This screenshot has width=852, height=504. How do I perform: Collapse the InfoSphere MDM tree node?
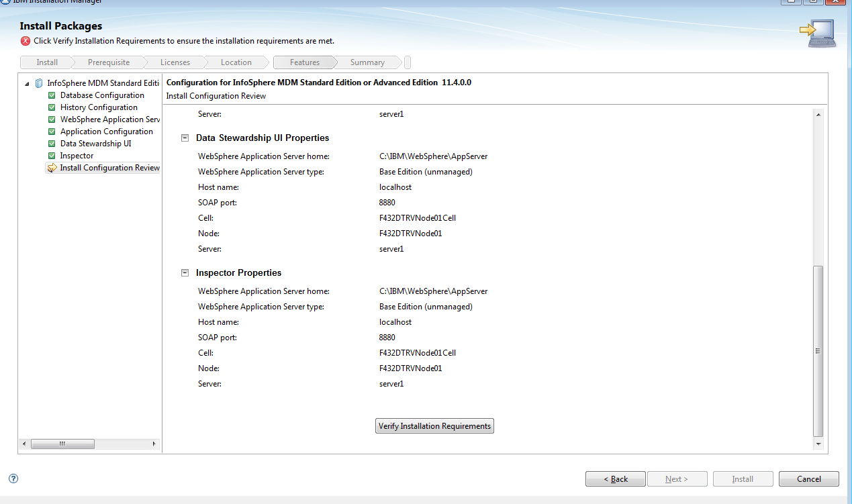[27, 84]
